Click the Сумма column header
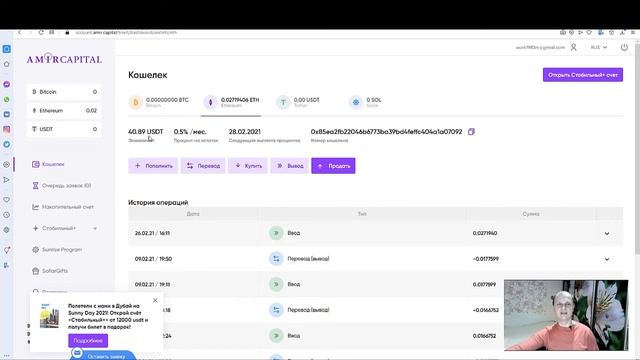 click(531, 213)
